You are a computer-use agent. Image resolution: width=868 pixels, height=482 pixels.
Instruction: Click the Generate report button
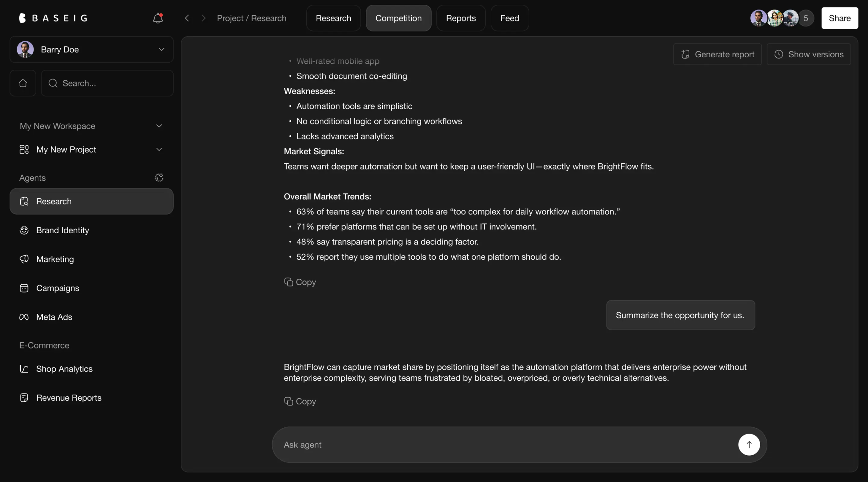[x=717, y=54]
